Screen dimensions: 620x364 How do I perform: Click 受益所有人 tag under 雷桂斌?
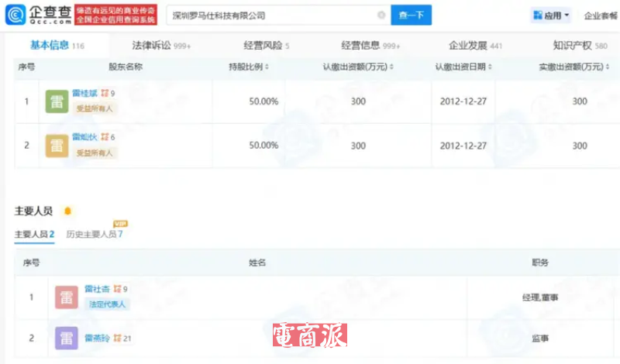tap(95, 108)
